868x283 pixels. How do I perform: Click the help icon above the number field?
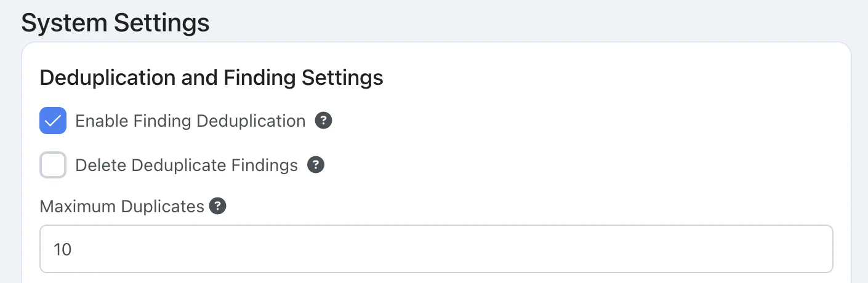[x=217, y=207]
